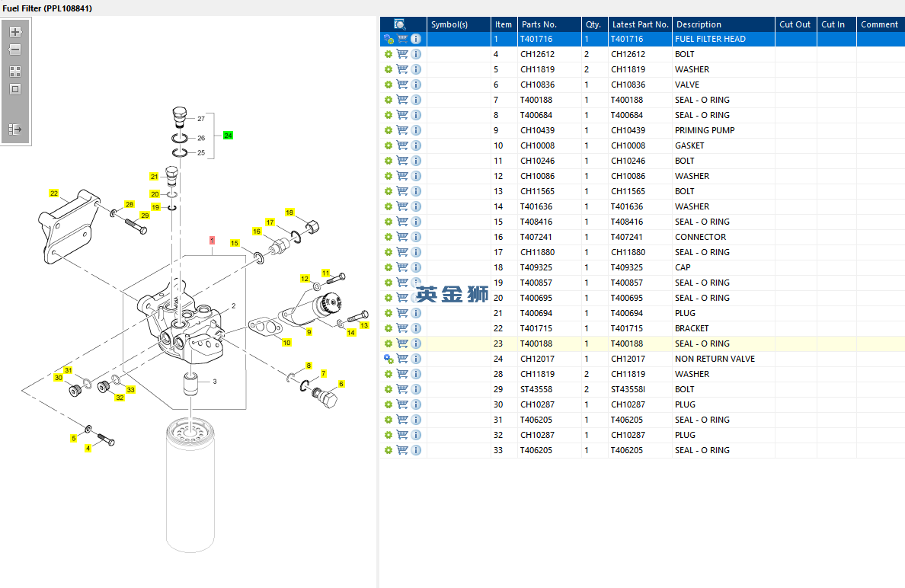Click green gear for item 21 PLUG
This screenshot has width=905, height=588.
click(389, 313)
